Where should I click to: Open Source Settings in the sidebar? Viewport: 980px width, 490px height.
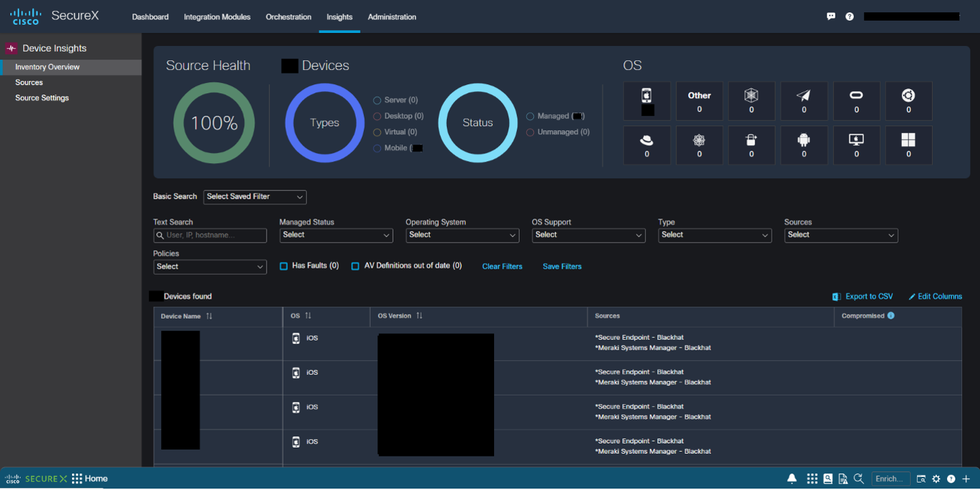42,98
